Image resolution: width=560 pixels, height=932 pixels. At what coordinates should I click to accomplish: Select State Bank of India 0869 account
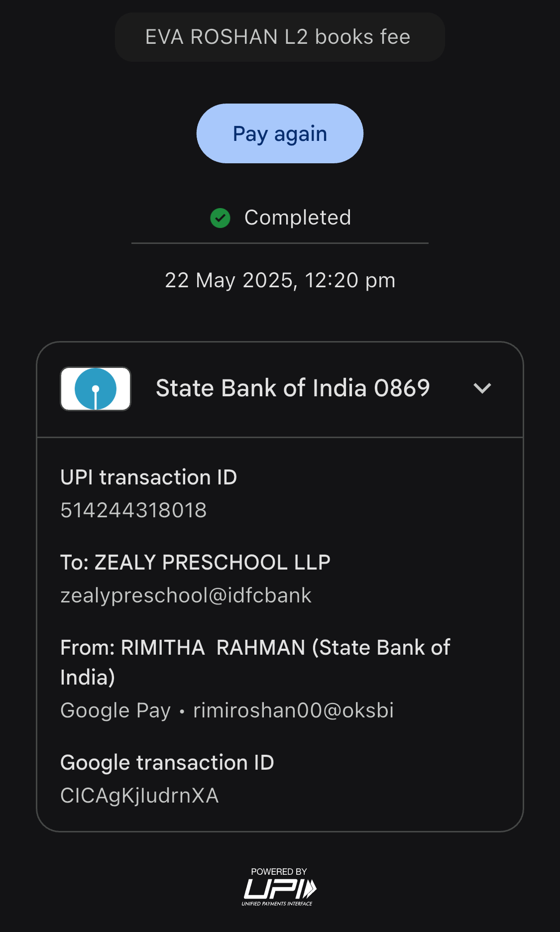293,388
